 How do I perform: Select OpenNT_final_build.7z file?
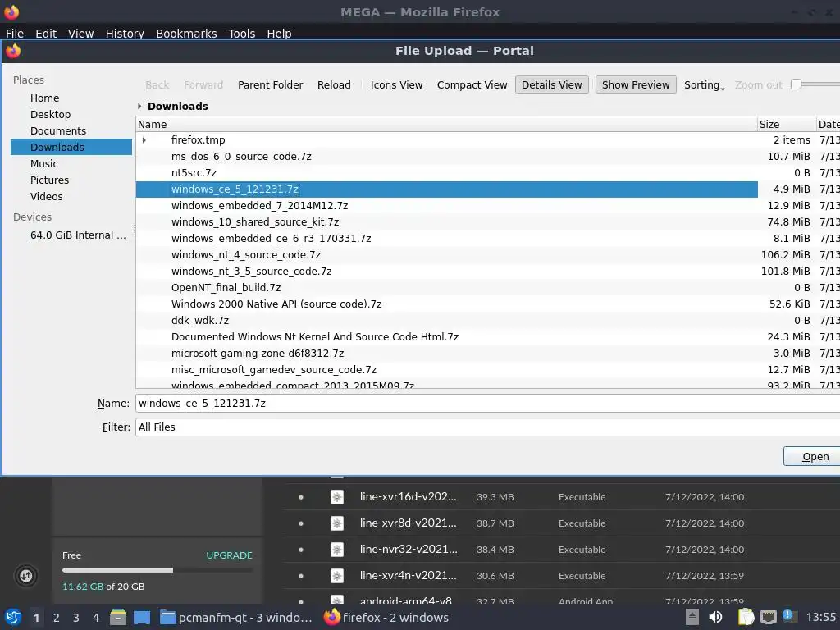(226, 288)
